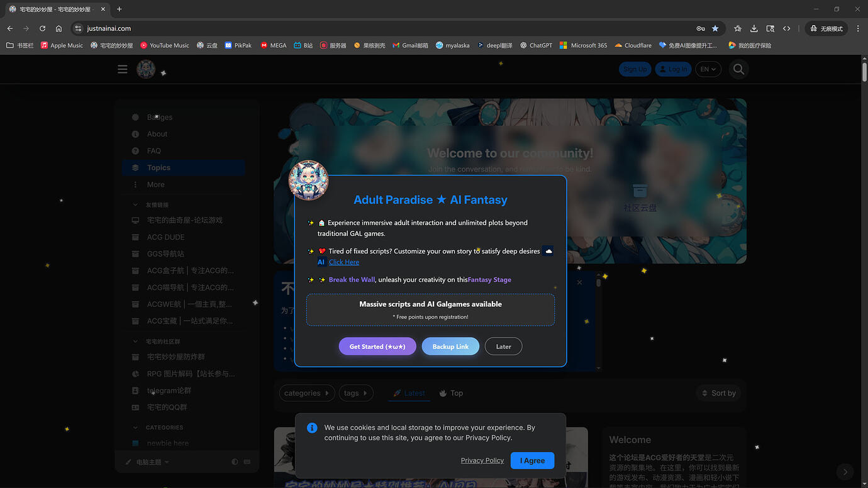The image size is (868, 488).
Task: Collapse the CATEGORIES sidebar section
Action: pyautogui.click(x=135, y=427)
